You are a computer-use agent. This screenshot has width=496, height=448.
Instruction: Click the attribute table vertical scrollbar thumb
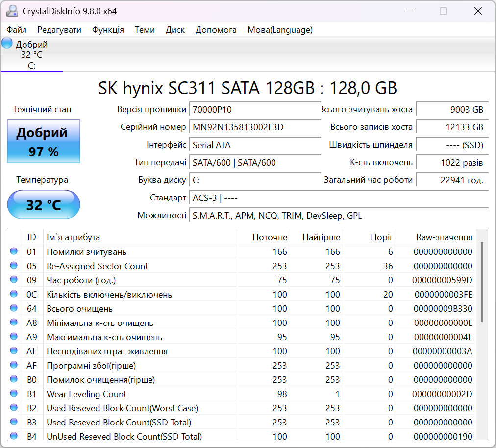(482, 282)
